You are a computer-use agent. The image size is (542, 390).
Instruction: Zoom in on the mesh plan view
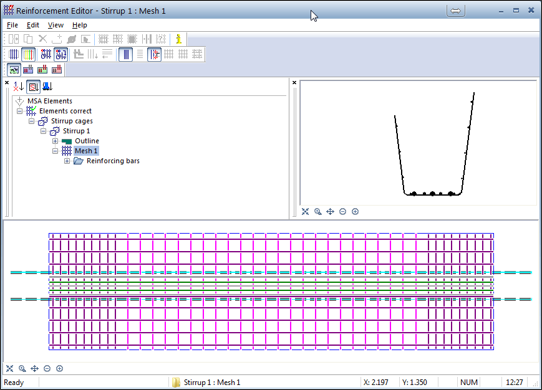tap(59, 369)
